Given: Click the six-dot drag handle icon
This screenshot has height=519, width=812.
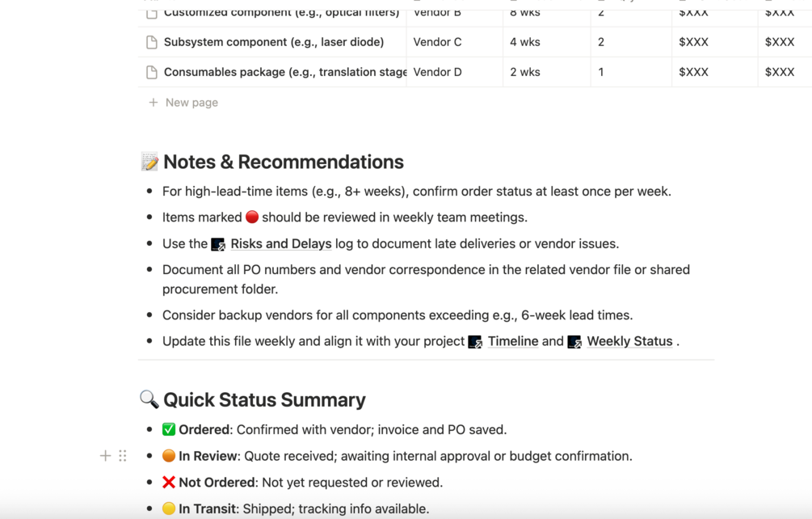Looking at the screenshot, I should click(123, 456).
